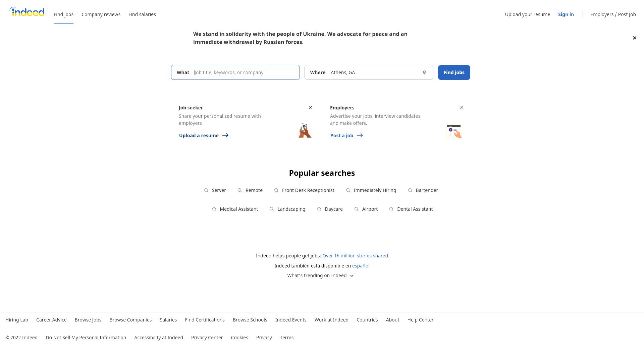
Task: Click Upload your resume in header
Action: click(528, 14)
